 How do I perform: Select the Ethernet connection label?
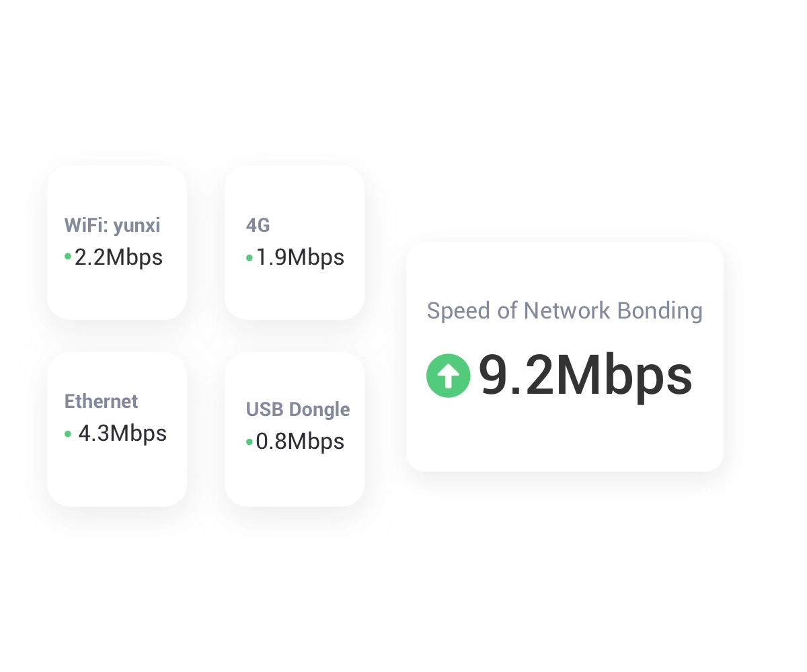[101, 401]
